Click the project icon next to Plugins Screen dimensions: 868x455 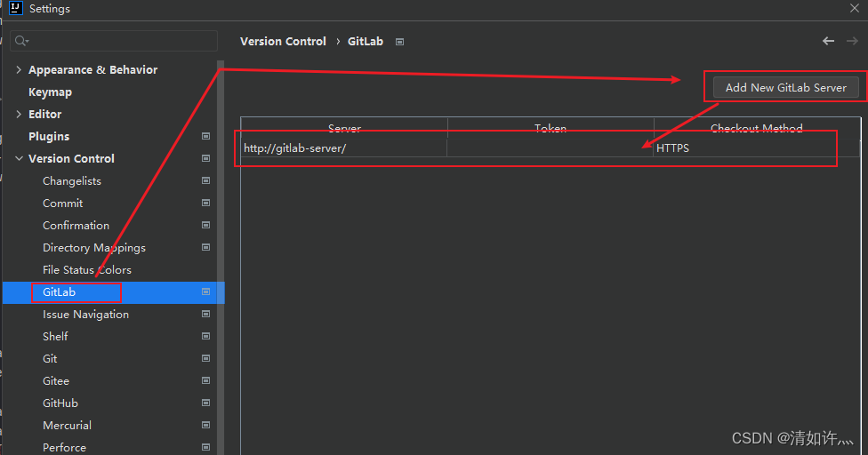click(x=206, y=136)
